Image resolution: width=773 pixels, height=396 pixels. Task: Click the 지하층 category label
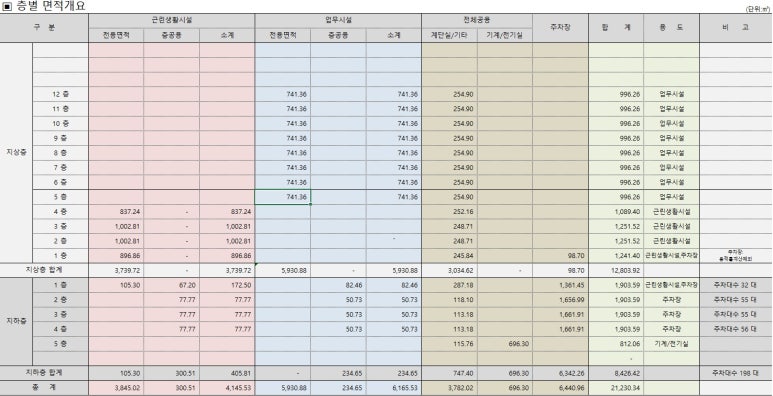[16, 322]
